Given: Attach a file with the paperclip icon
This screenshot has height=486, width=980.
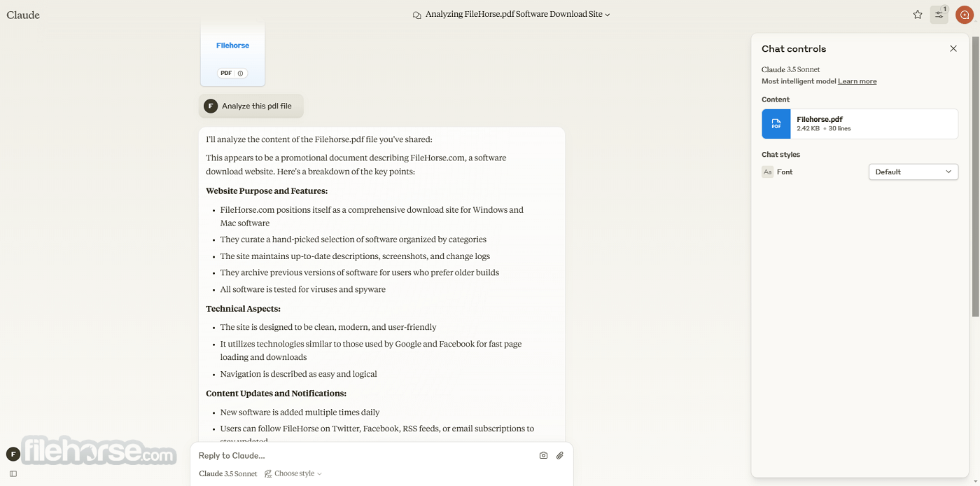Looking at the screenshot, I should pyautogui.click(x=560, y=455).
